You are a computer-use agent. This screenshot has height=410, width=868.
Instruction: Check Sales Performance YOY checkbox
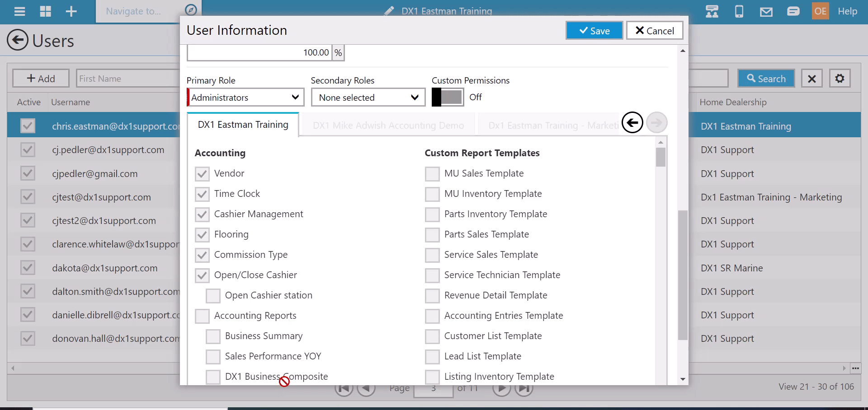pos(213,357)
